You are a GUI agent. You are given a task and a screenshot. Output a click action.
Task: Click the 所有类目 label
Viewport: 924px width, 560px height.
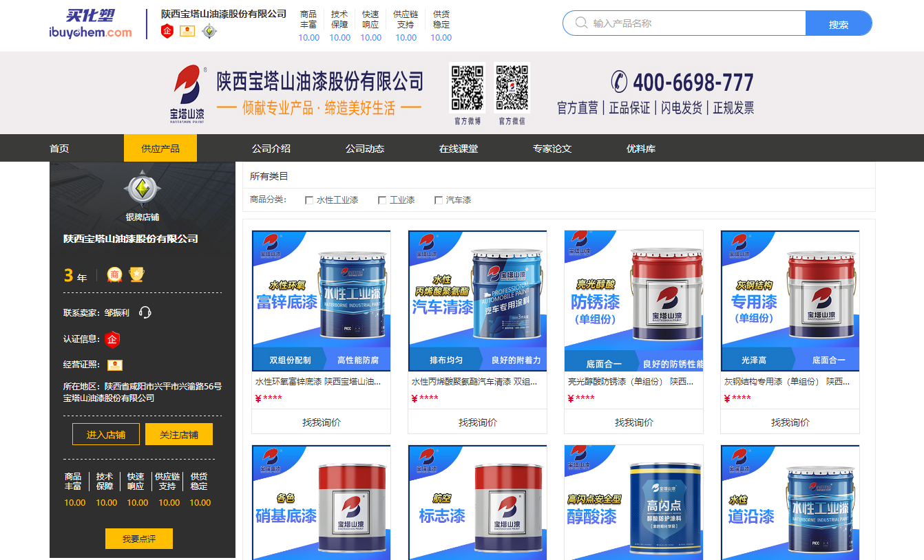[x=269, y=176]
